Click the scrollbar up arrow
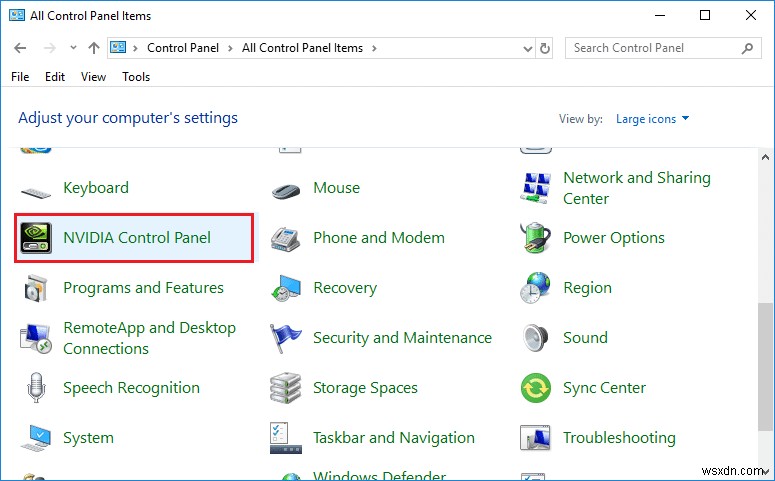Screen dimensions: 775x481 coord(765,157)
